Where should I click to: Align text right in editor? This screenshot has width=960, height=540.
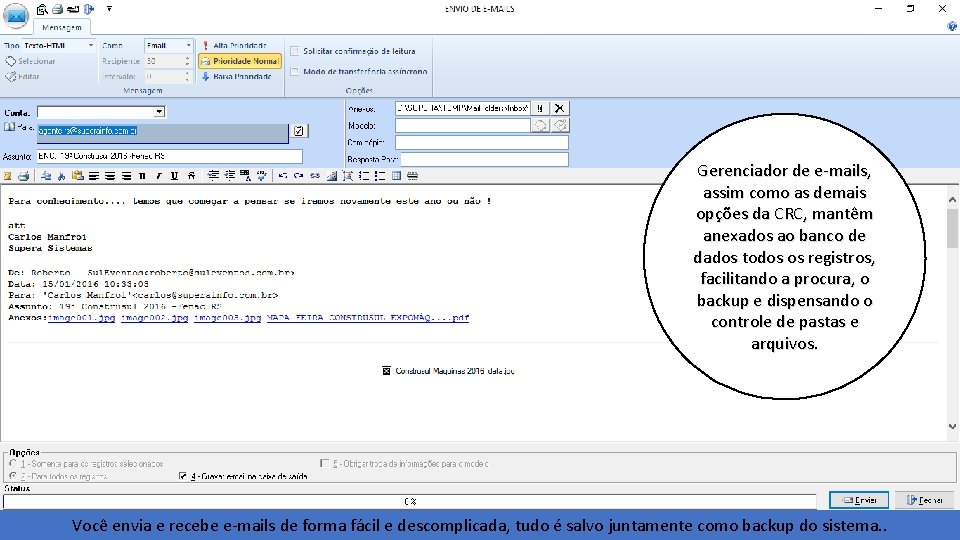[126, 176]
